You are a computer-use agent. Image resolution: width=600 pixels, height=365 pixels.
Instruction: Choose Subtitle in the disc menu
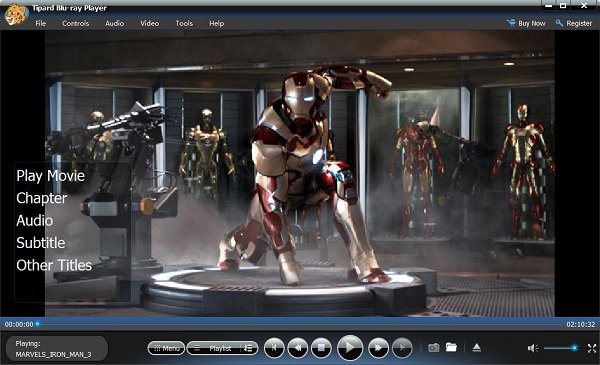tap(41, 243)
